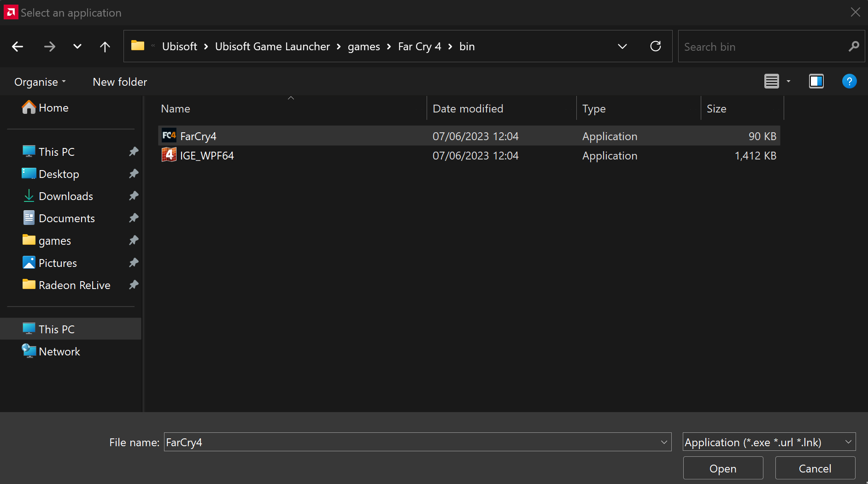Toggle the preview pane
This screenshot has height=484, width=868.
(x=816, y=81)
